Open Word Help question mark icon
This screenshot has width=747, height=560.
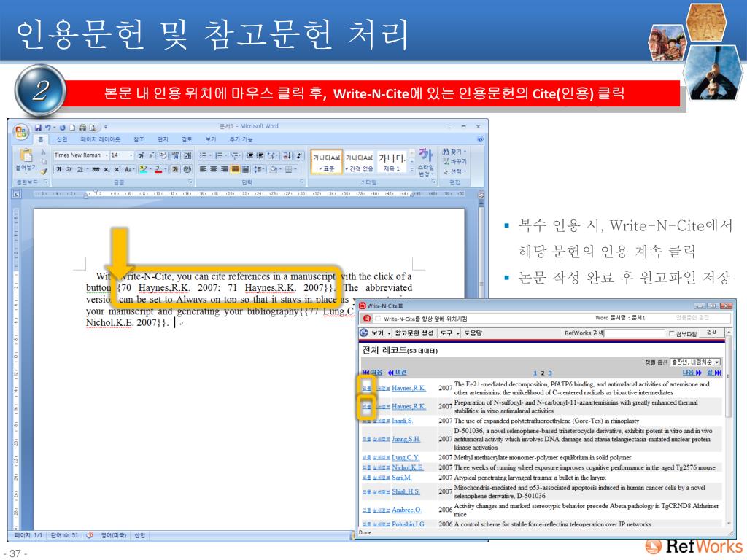(x=480, y=139)
